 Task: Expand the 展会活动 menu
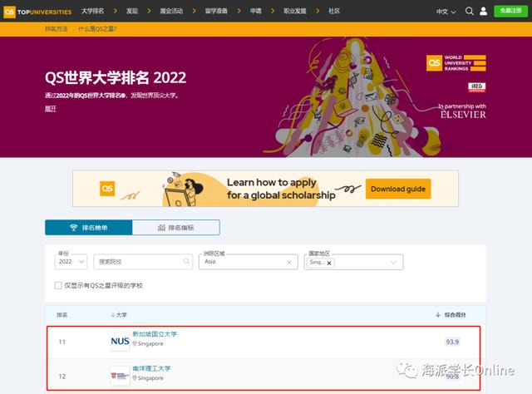[171, 11]
